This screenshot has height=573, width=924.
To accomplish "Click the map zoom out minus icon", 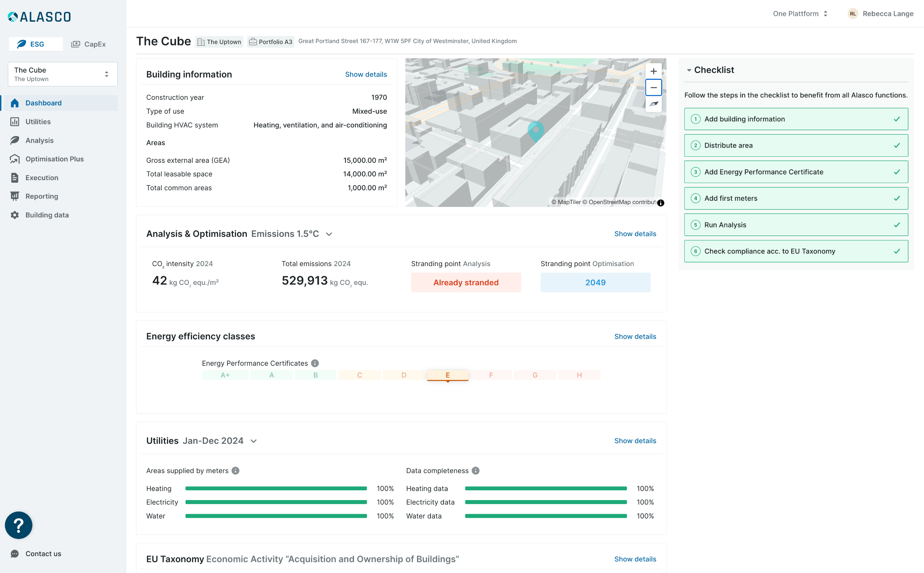I will [x=653, y=87].
